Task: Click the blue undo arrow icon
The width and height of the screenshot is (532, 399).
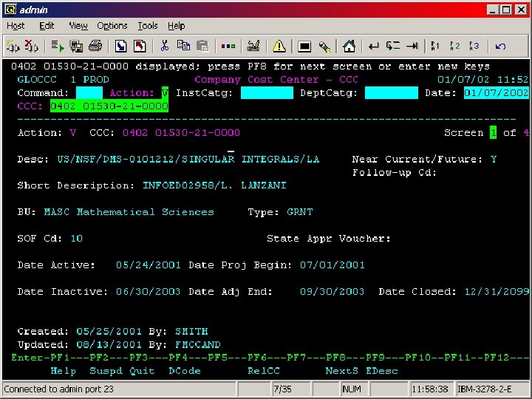Action: click(x=500, y=46)
